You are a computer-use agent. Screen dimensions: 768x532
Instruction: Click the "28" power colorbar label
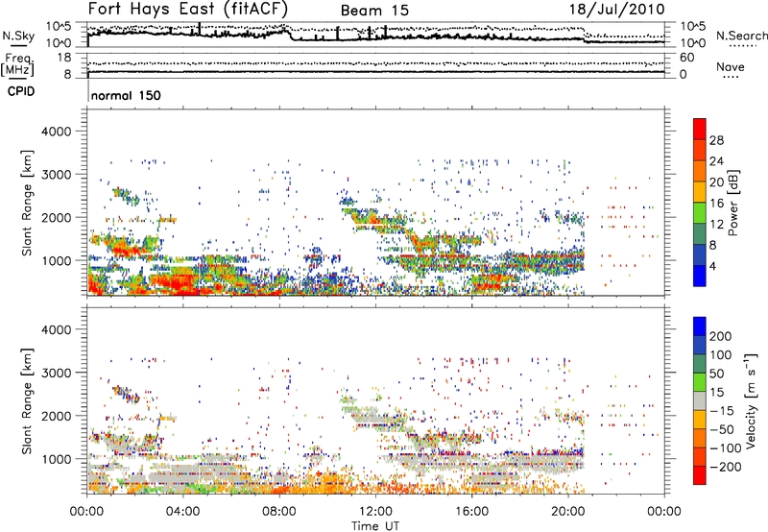click(x=716, y=140)
